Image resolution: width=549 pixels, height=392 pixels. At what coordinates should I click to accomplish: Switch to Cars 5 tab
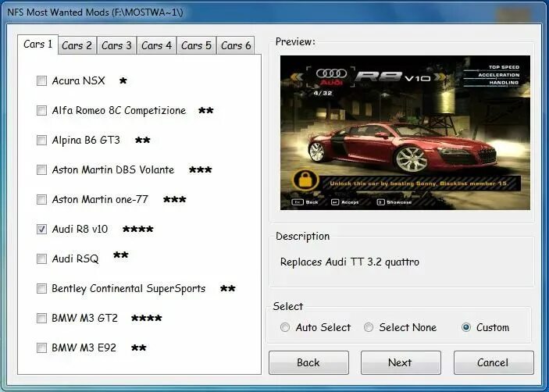[197, 45]
